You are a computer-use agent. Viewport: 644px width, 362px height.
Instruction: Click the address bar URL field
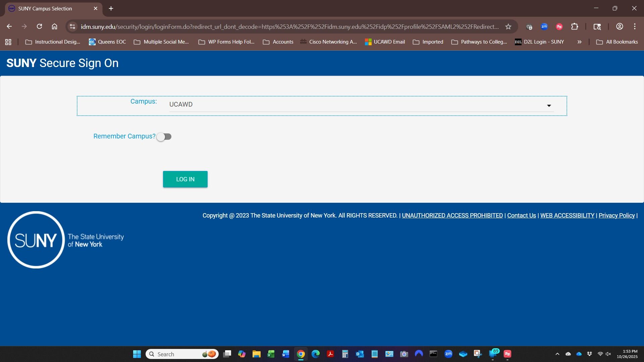289,26
